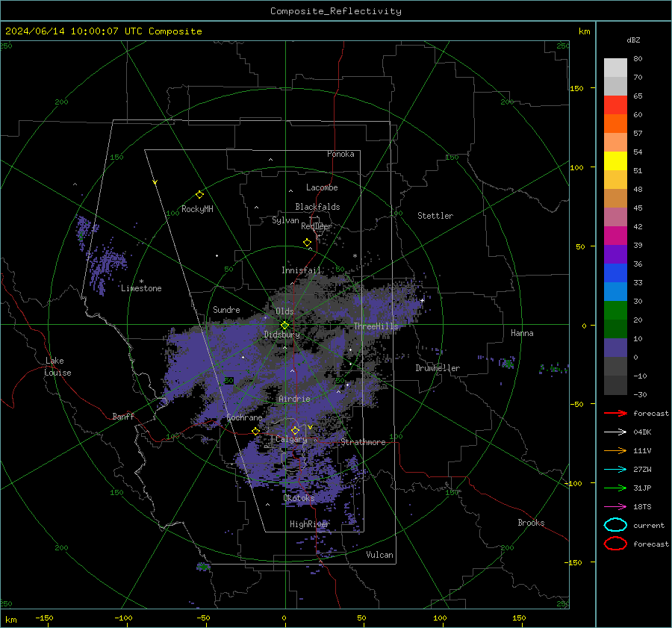Click the 80 dBZ light gray color swatch

coord(615,67)
